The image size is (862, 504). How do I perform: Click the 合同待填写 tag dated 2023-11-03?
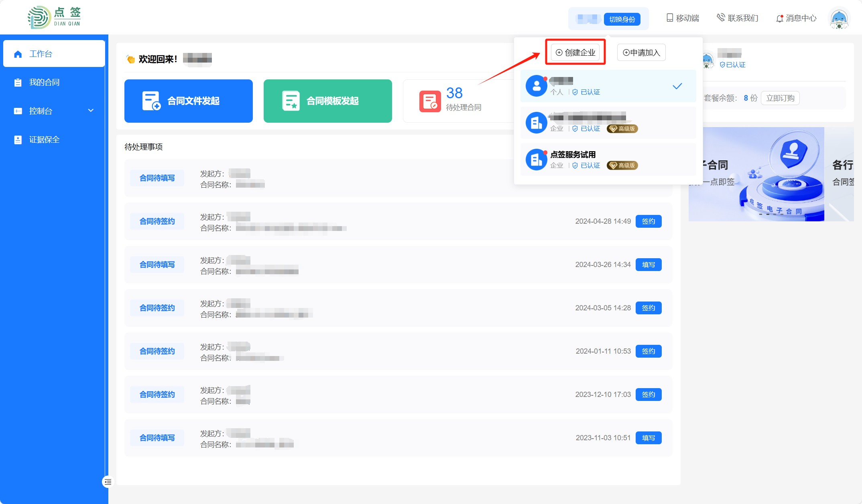[x=157, y=438]
